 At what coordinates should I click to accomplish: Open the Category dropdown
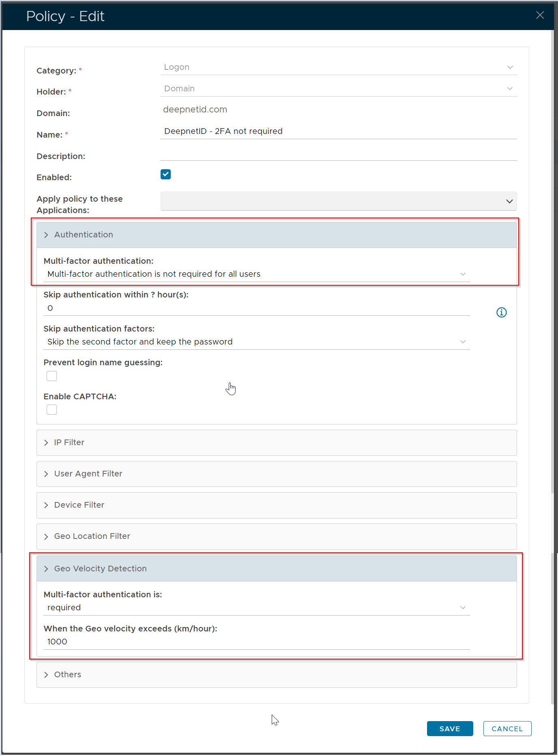tap(338, 67)
